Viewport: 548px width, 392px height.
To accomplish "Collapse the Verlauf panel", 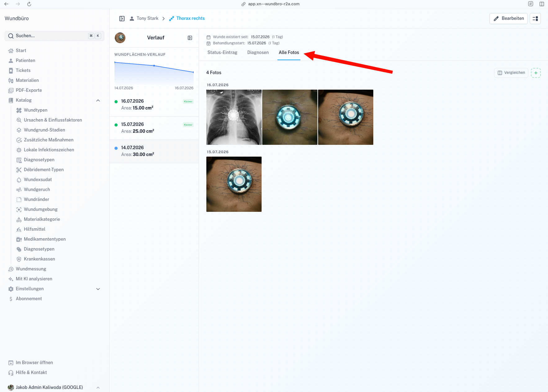I will click(190, 38).
